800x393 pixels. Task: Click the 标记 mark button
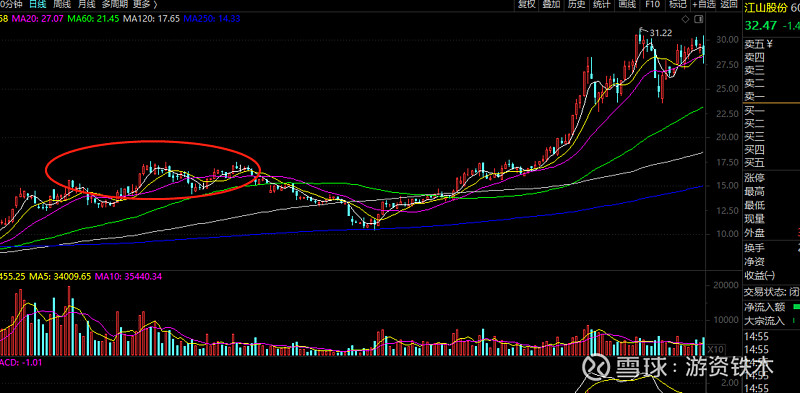click(x=678, y=5)
